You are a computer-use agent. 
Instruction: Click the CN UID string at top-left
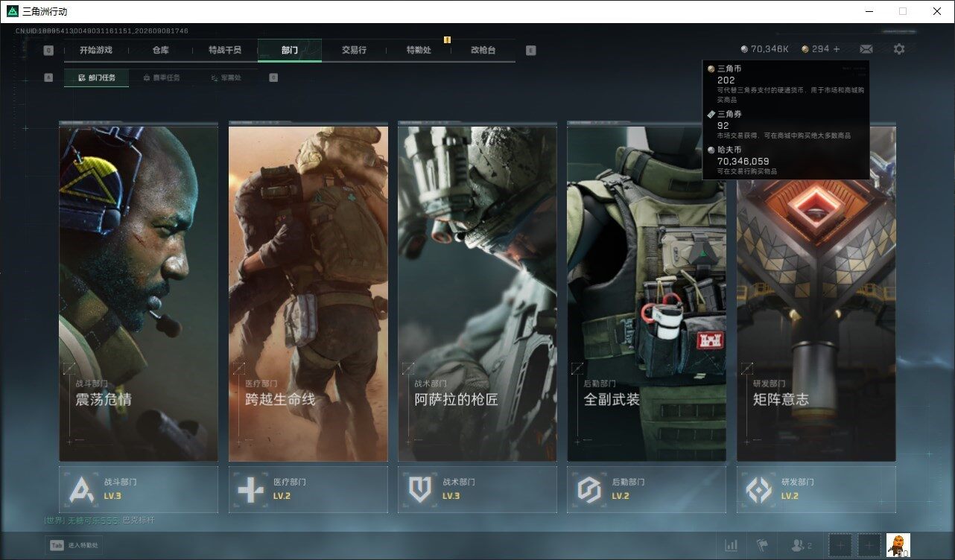tap(102, 31)
